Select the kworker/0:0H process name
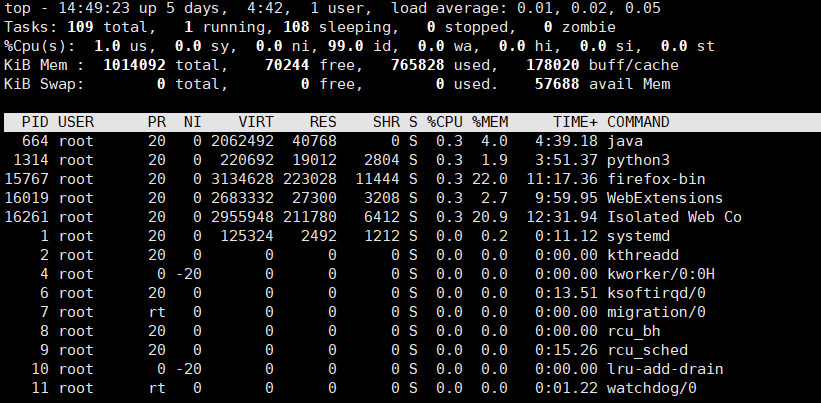The height and width of the screenshot is (403, 821). tap(661, 274)
